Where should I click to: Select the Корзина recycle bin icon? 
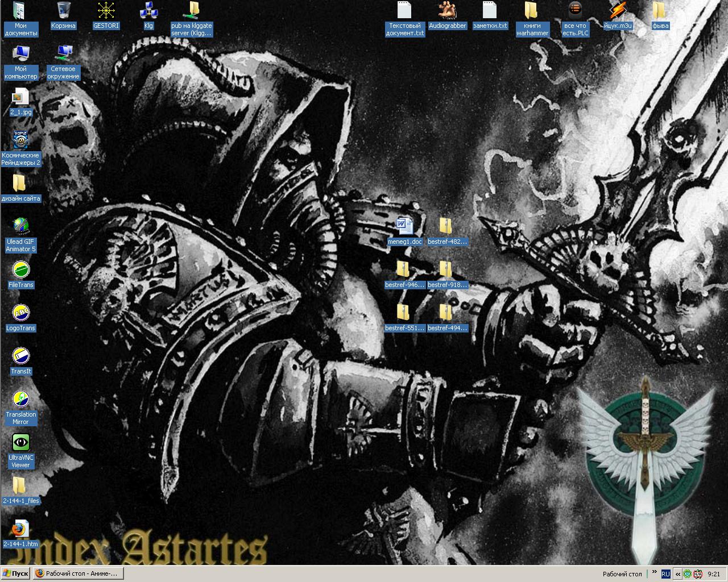tap(64, 16)
